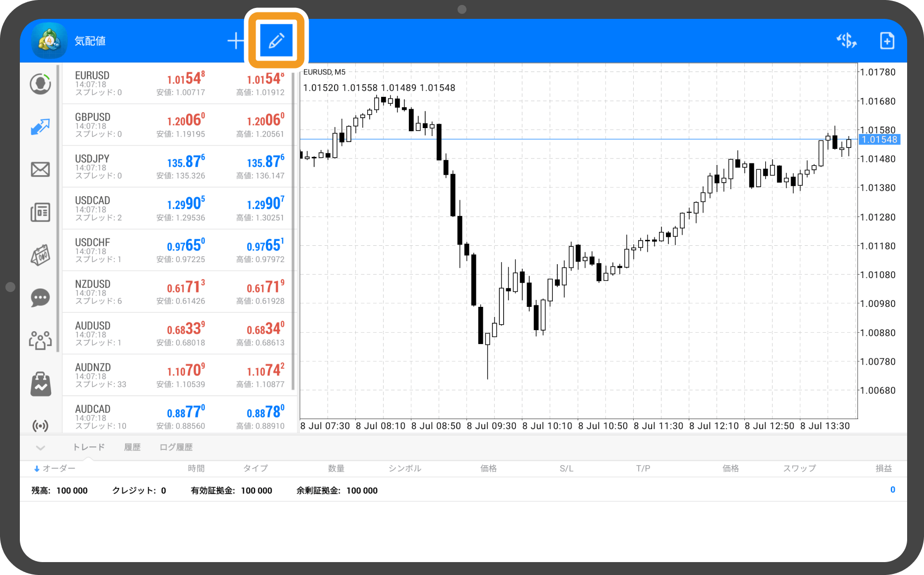
Task: Open the currency trade dollar-arrows icon
Action: pyautogui.click(x=847, y=41)
